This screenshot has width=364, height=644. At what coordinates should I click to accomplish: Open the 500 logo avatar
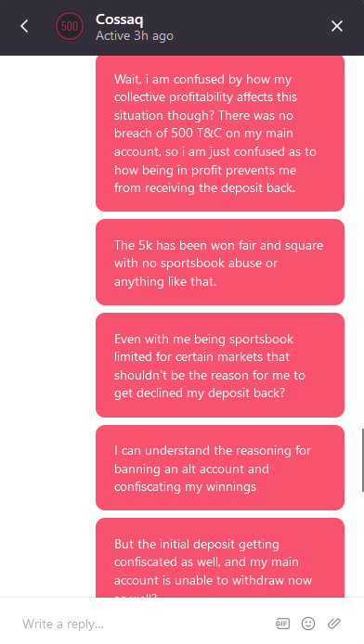70,26
